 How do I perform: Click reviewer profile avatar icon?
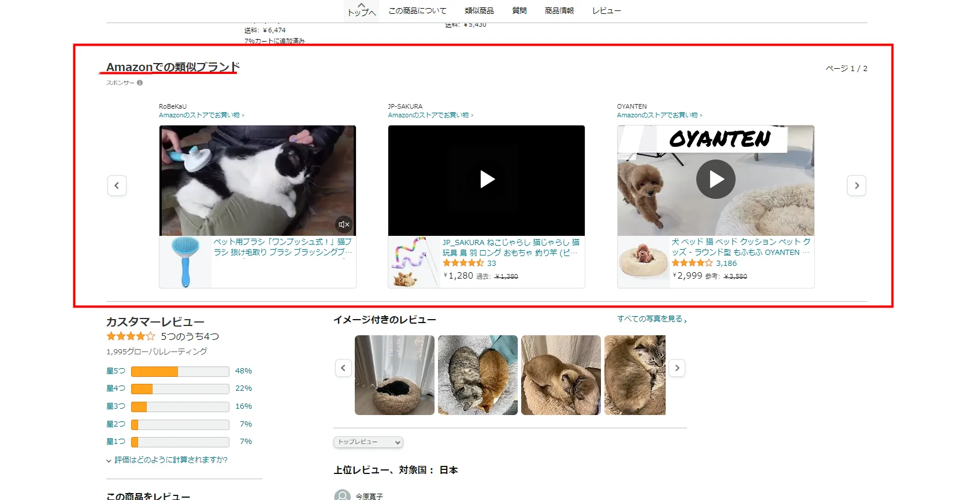(x=343, y=496)
